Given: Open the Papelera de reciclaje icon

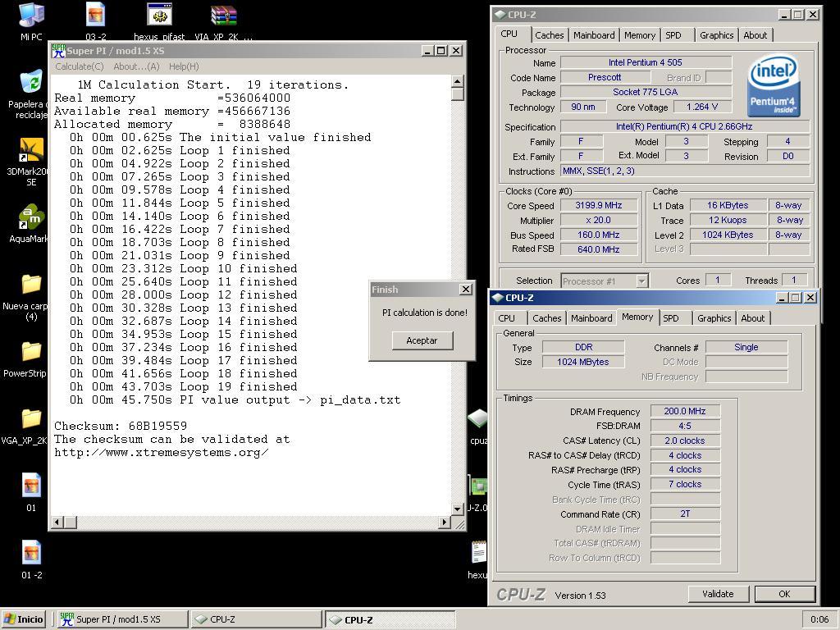Looking at the screenshot, I should click(31, 81).
